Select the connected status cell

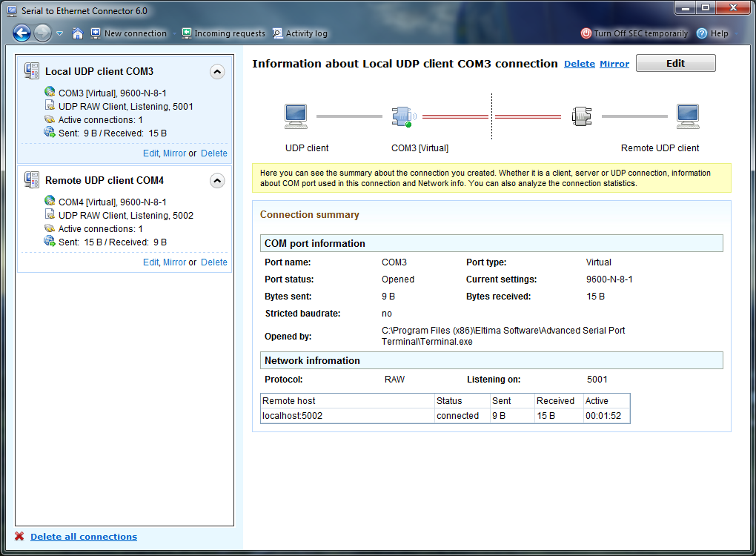pos(462,416)
